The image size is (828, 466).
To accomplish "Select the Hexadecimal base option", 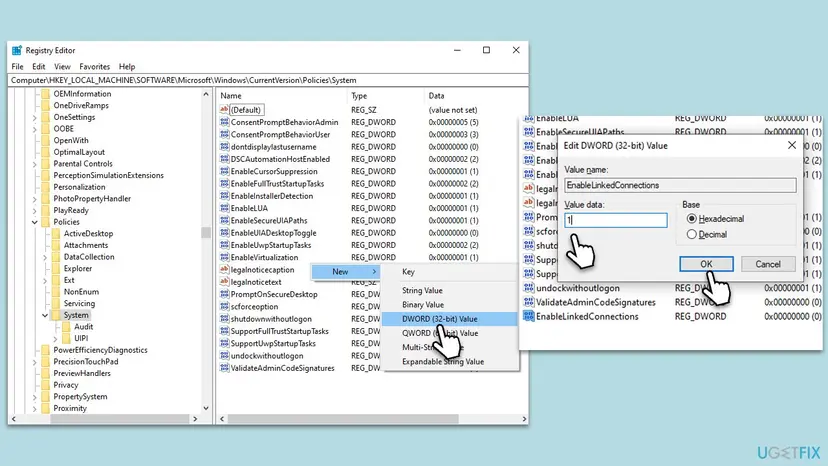I will coord(691,219).
